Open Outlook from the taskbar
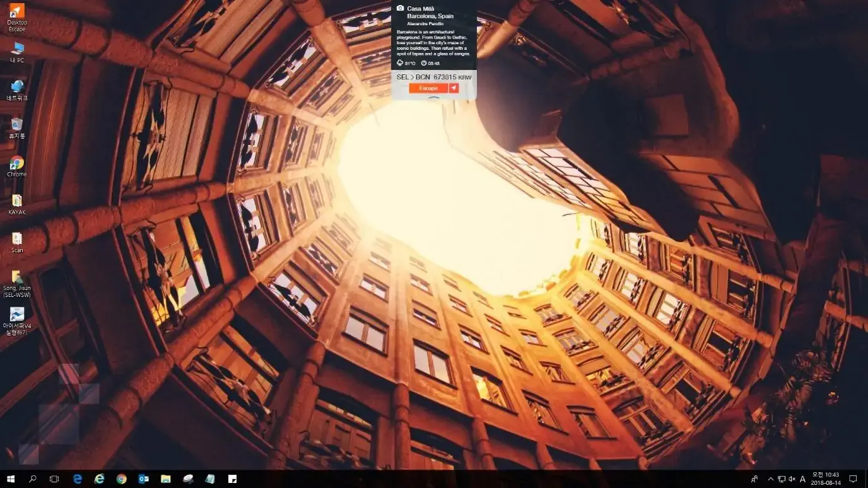The image size is (868, 488). coord(144,479)
